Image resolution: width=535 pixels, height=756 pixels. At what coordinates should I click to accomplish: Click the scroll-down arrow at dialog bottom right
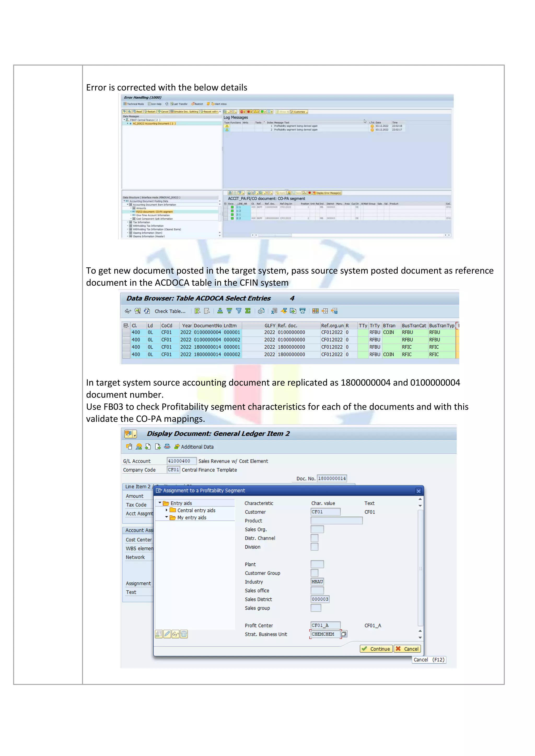(420, 637)
